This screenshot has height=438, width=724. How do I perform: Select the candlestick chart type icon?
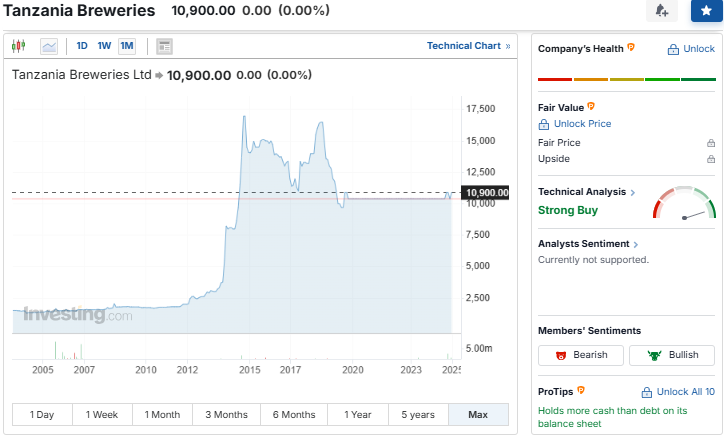pyautogui.click(x=18, y=46)
